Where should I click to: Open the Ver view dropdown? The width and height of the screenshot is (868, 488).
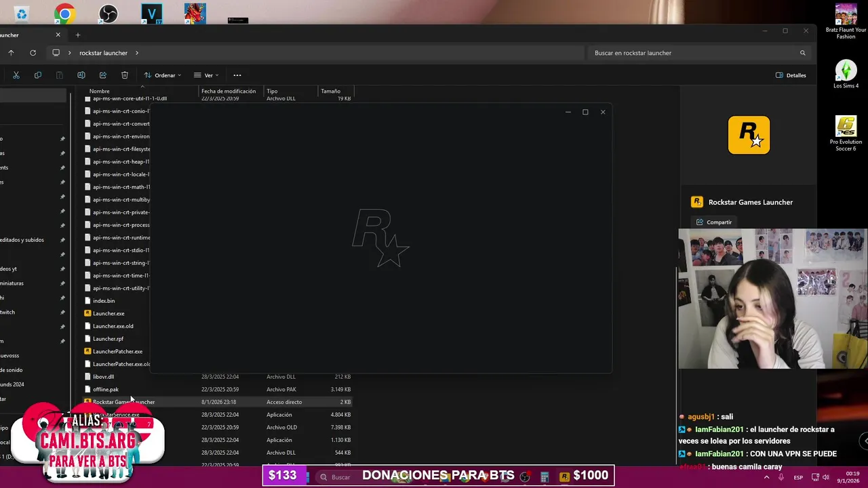point(206,75)
